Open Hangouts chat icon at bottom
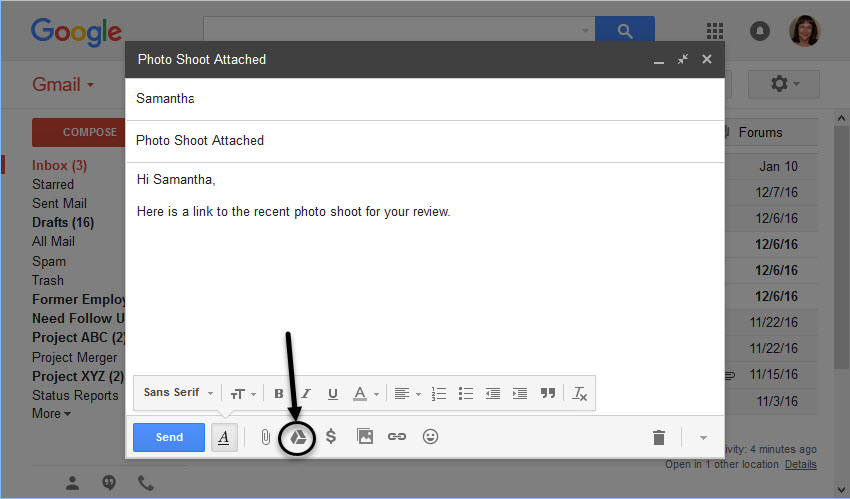The width and height of the screenshot is (850, 499). pyautogui.click(x=109, y=483)
